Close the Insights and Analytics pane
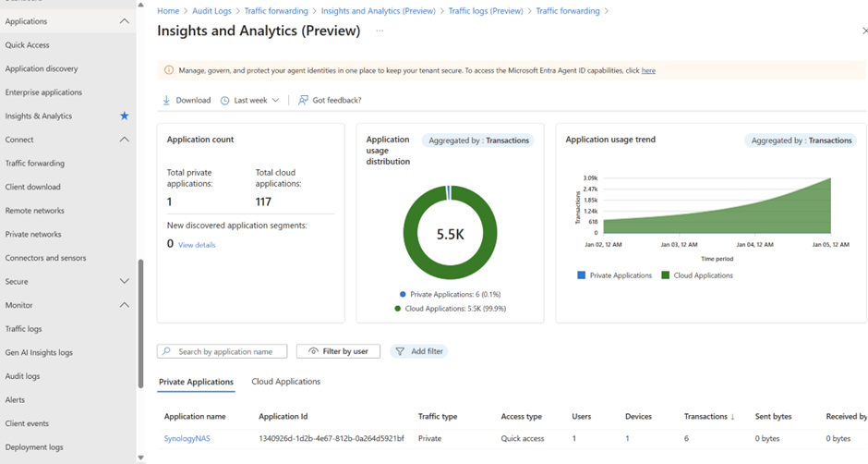868x464 pixels. [x=863, y=31]
